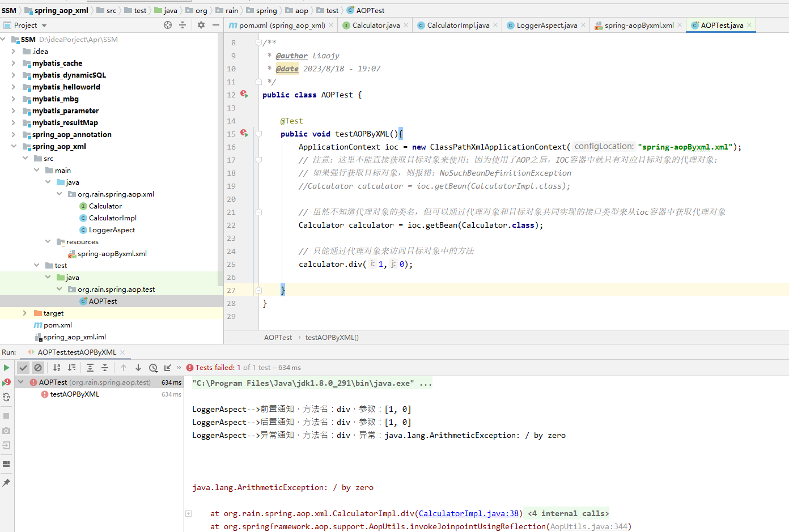The height and width of the screenshot is (532, 789).
Task: Expand the .idea folder
Action: [x=13, y=51]
